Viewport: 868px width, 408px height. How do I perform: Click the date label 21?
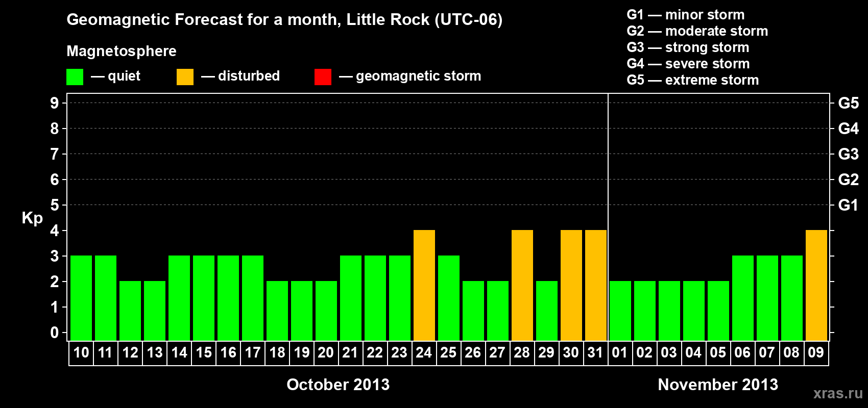click(x=350, y=352)
